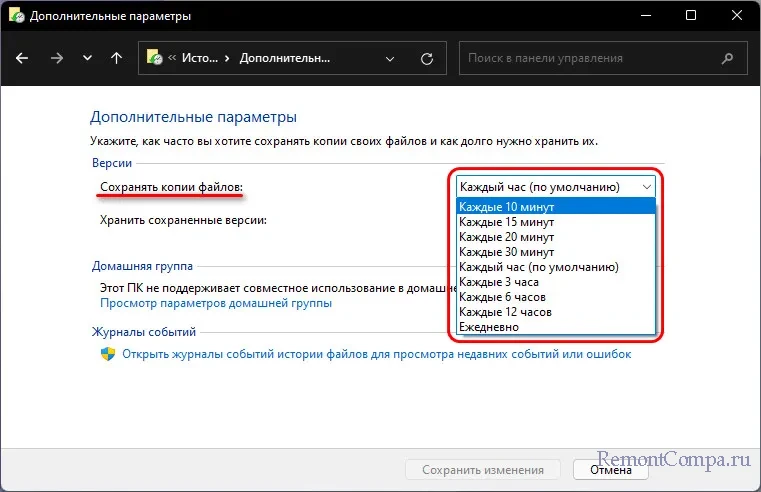The image size is (761, 492).
Task: Open the recent locations chevron
Action: 87,58
